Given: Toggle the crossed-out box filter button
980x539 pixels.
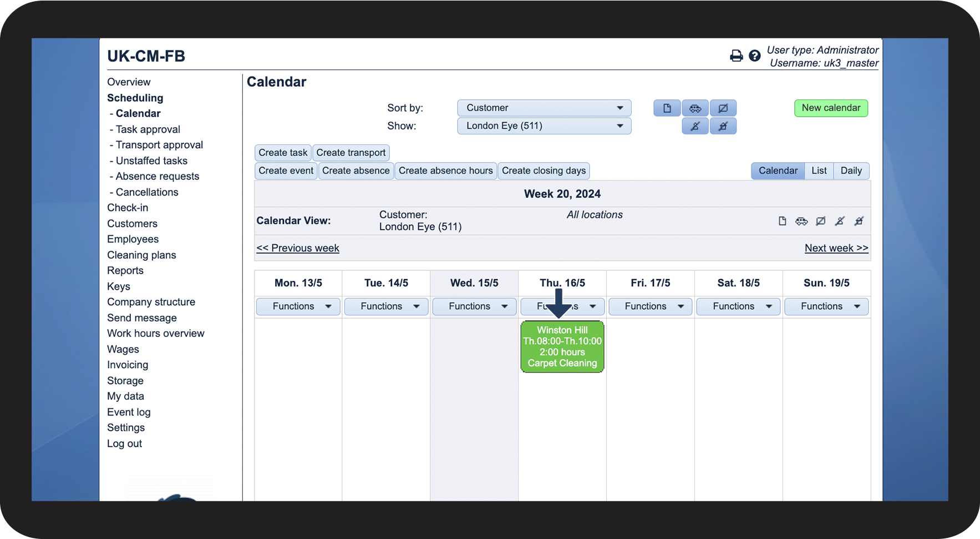Looking at the screenshot, I should [x=723, y=108].
